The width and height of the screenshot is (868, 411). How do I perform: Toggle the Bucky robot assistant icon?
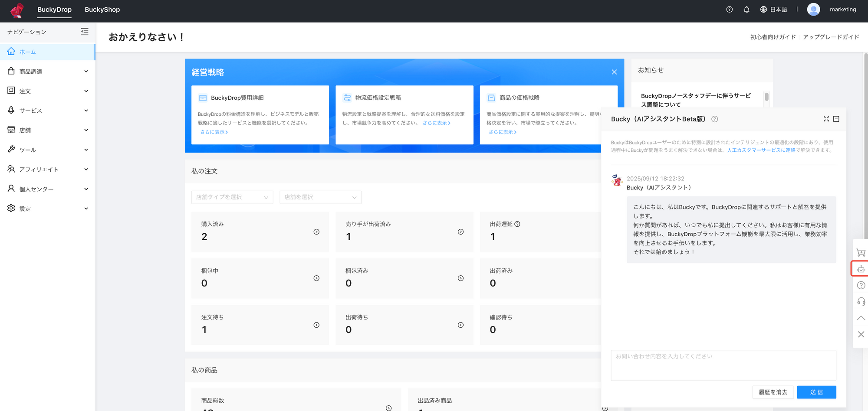[861, 269]
